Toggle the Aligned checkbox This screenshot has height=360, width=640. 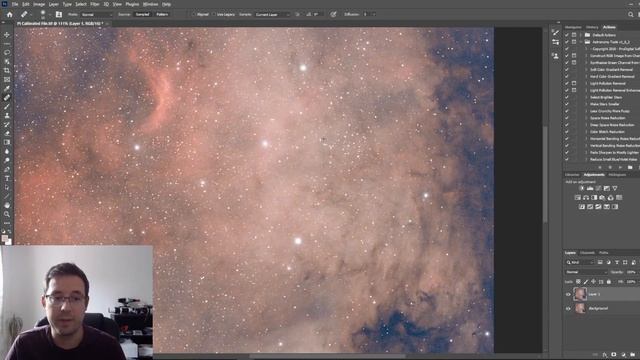click(194, 14)
